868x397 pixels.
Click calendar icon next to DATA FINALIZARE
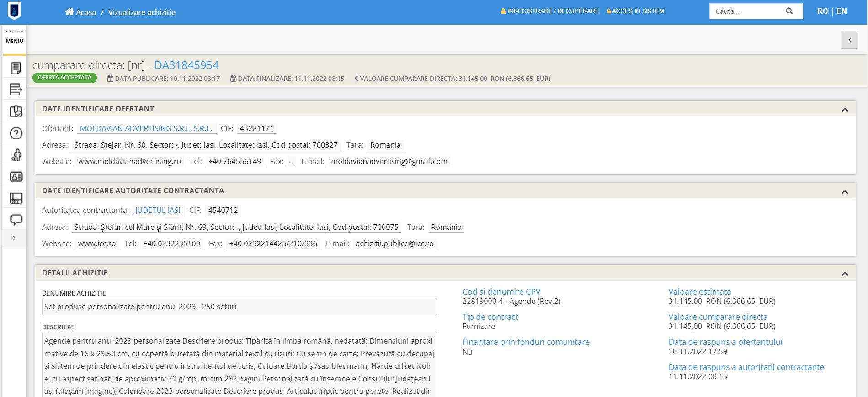233,79
